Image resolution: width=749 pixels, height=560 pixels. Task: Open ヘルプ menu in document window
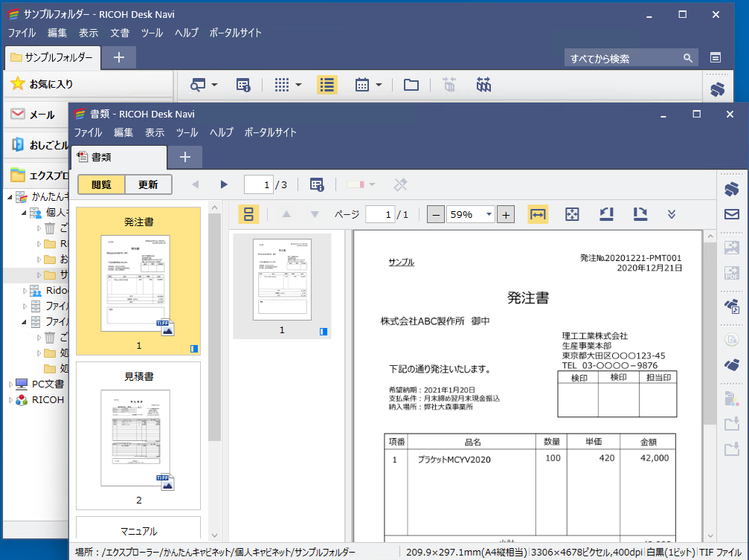pyautogui.click(x=221, y=132)
